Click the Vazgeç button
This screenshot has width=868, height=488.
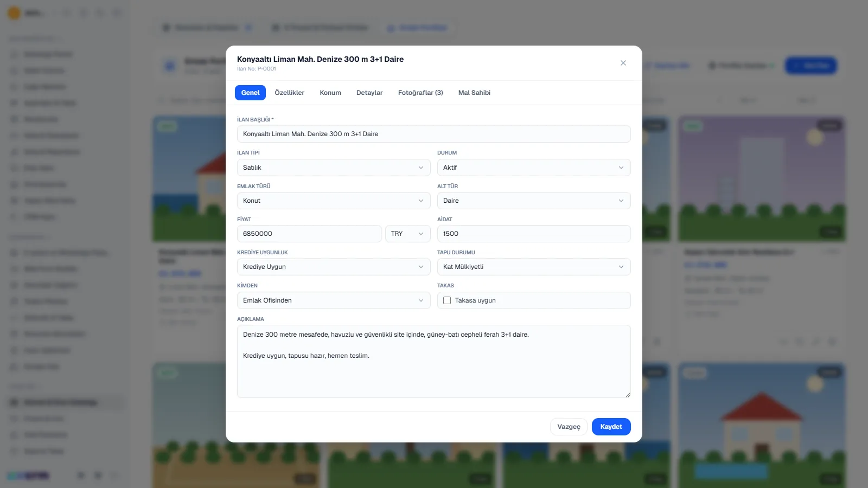pyautogui.click(x=569, y=427)
